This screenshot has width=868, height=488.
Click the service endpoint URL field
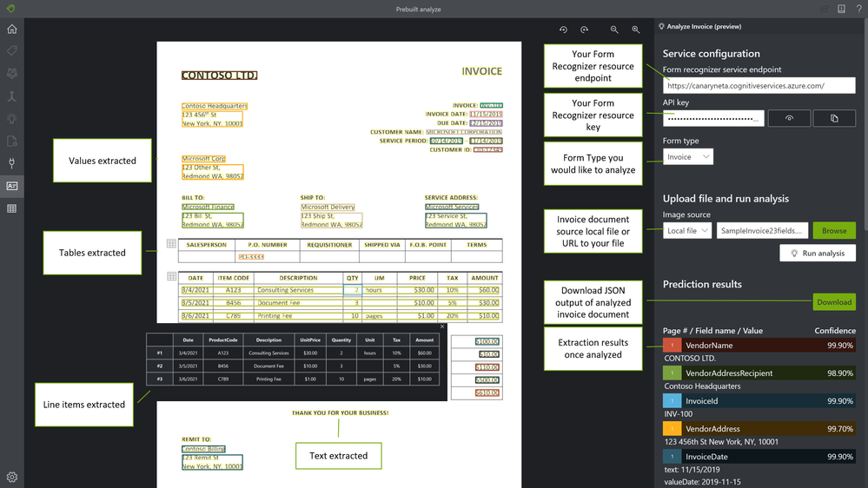click(x=759, y=85)
